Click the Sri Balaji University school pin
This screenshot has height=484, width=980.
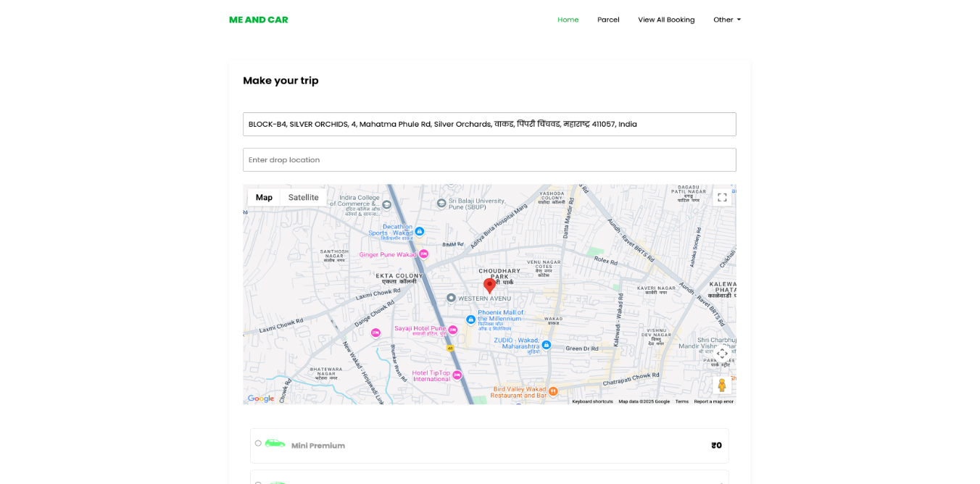441,204
